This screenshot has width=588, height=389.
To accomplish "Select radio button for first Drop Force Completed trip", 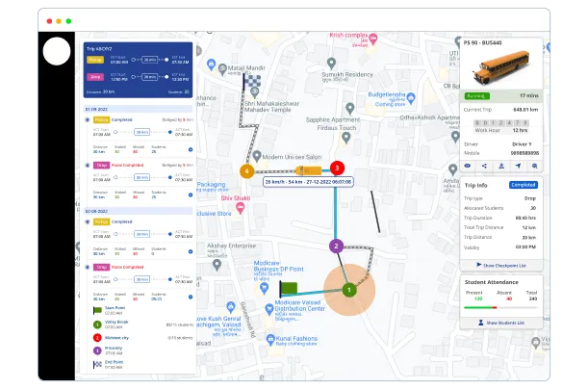I will (89, 165).
